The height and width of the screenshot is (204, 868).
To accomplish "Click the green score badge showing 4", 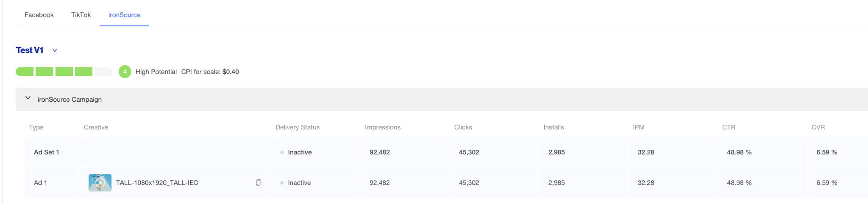I will coord(125,72).
